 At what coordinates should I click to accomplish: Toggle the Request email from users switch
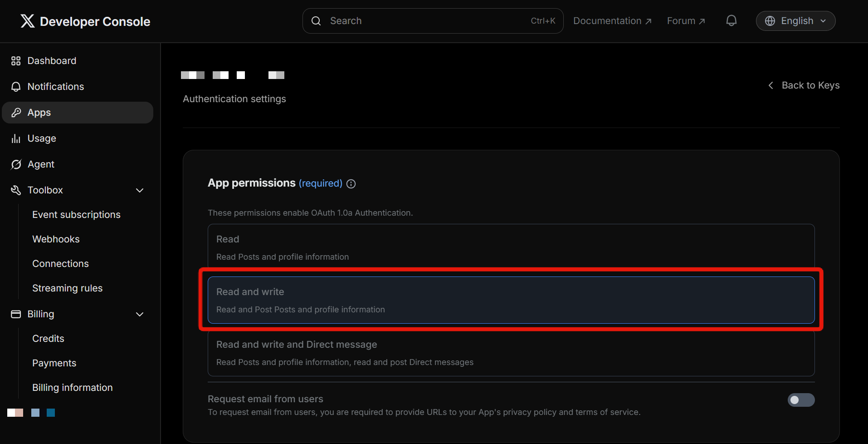pos(801,400)
